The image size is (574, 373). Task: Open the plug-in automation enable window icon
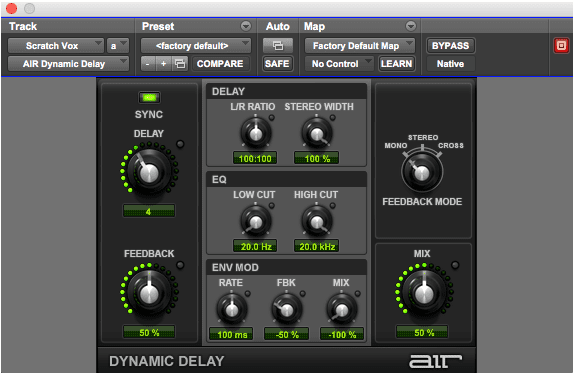(x=278, y=46)
